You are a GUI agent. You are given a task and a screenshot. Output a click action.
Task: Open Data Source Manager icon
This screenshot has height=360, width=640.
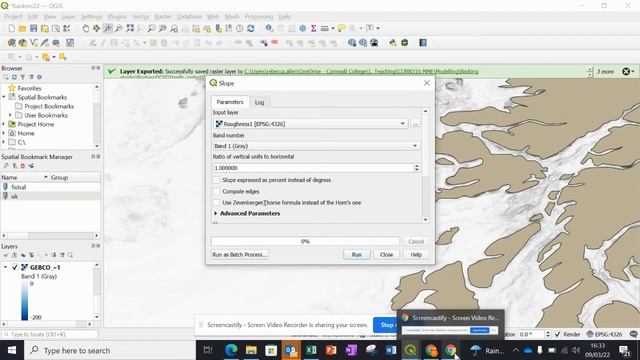[x=11, y=43]
